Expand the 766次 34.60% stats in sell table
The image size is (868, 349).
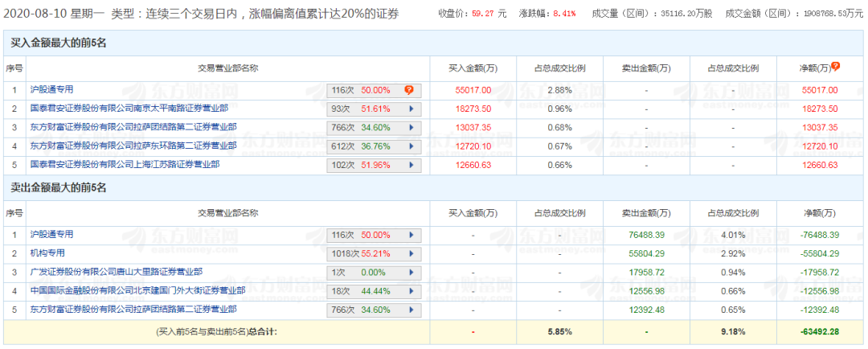click(411, 309)
